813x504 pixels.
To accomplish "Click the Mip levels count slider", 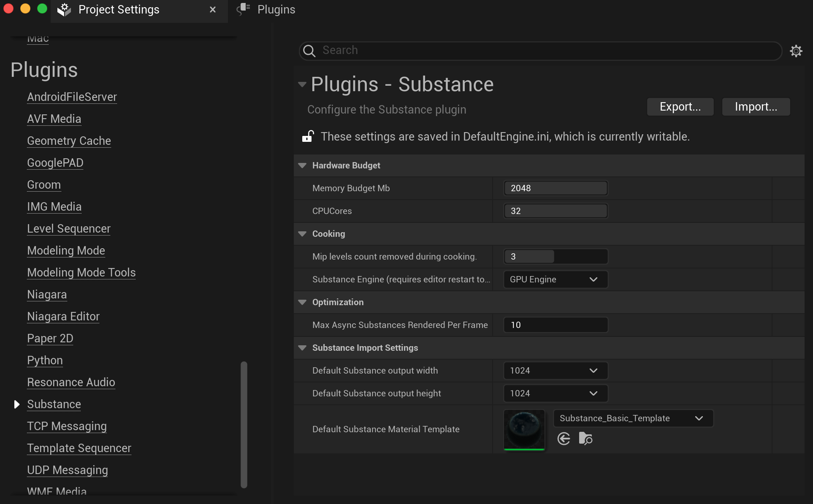I will [x=556, y=257].
